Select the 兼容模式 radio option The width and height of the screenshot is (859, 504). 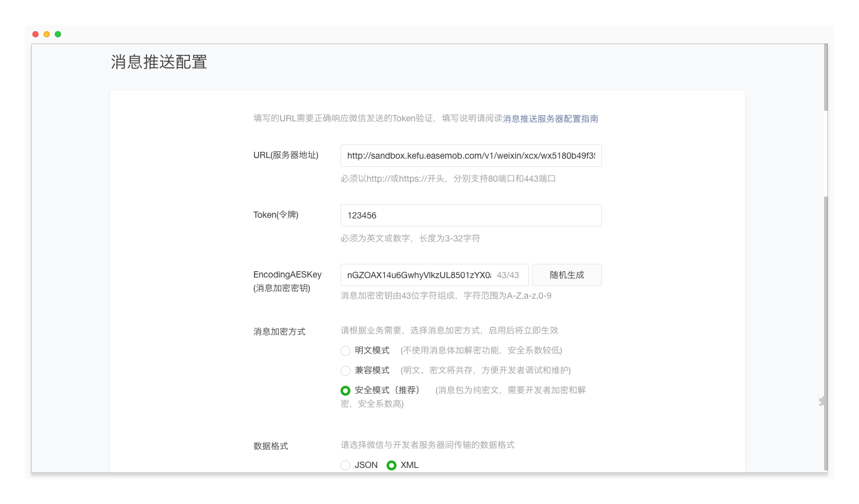click(345, 370)
